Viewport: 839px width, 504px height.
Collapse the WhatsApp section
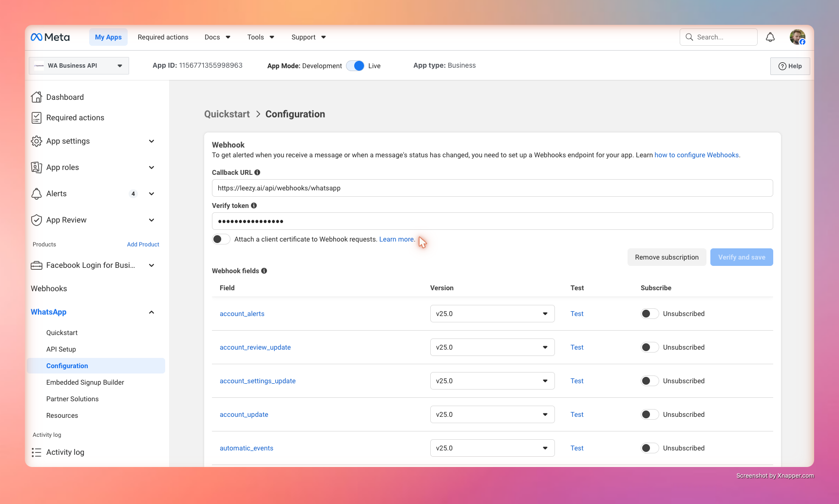pos(152,312)
